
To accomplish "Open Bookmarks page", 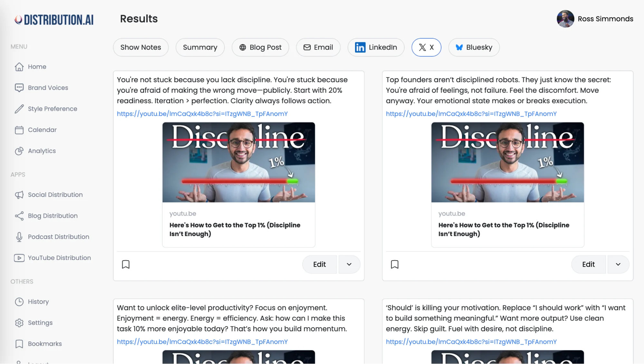I will (x=45, y=344).
